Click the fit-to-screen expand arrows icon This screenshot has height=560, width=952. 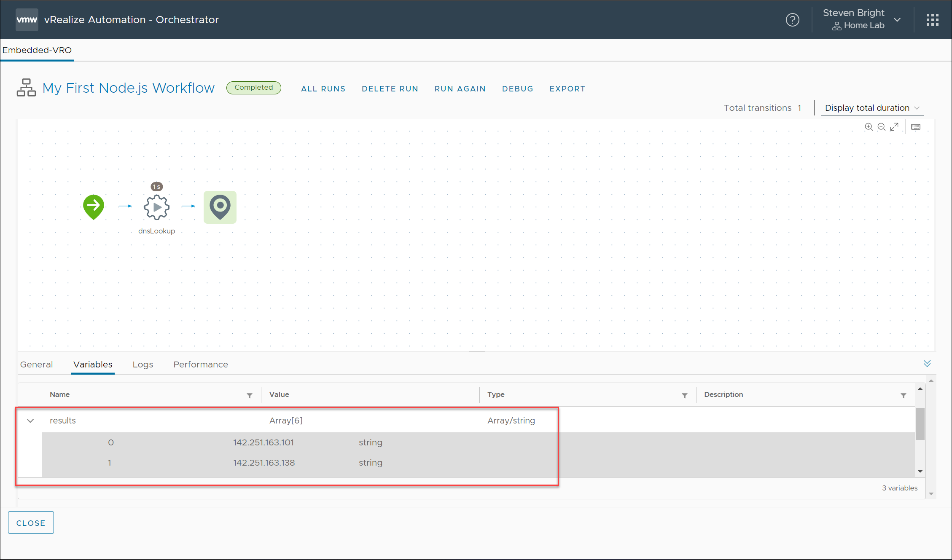(x=894, y=127)
